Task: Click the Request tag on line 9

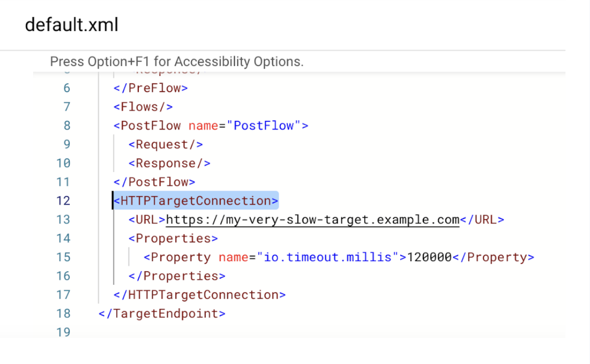Action: (x=166, y=145)
